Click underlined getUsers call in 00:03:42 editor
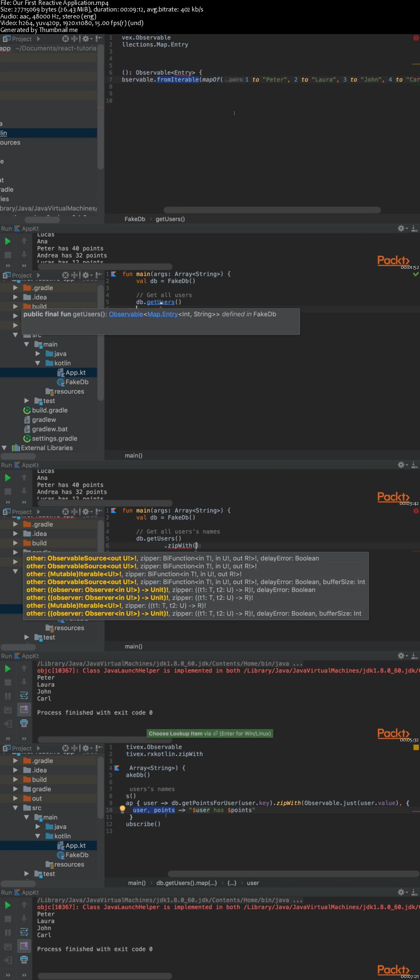This screenshot has height=980, width=420. (160, 302)
